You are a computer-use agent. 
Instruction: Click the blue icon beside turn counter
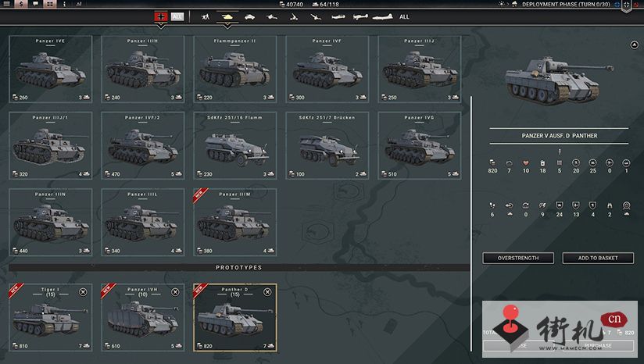[x=617, y=5]
